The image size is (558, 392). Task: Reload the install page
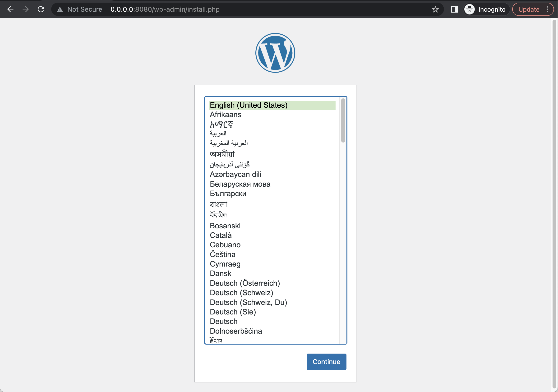(x=41, y=9)
